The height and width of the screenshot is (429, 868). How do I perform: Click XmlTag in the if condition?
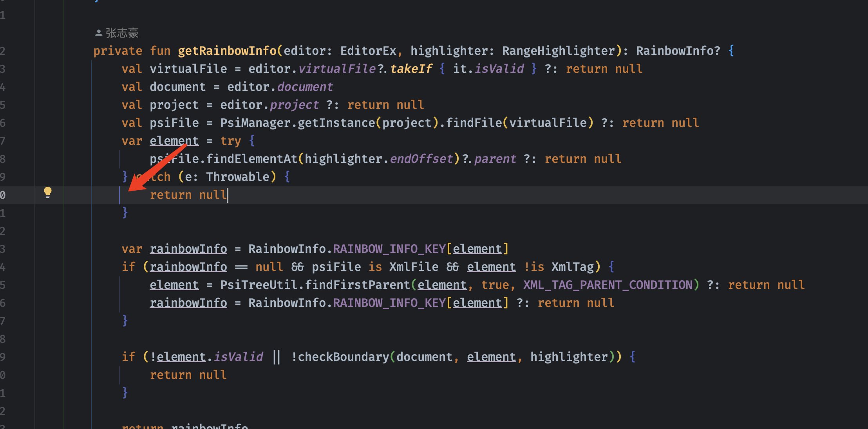[572, 267]
